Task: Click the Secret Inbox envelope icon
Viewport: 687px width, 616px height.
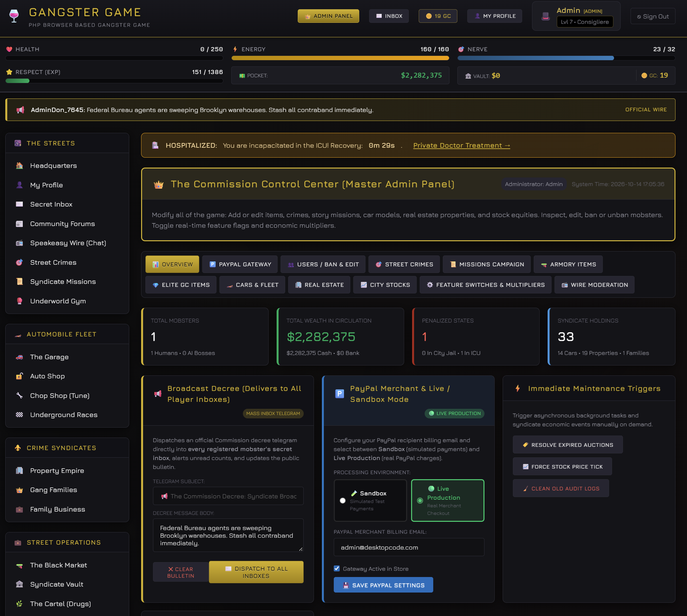Action: (x=19, y=204)
